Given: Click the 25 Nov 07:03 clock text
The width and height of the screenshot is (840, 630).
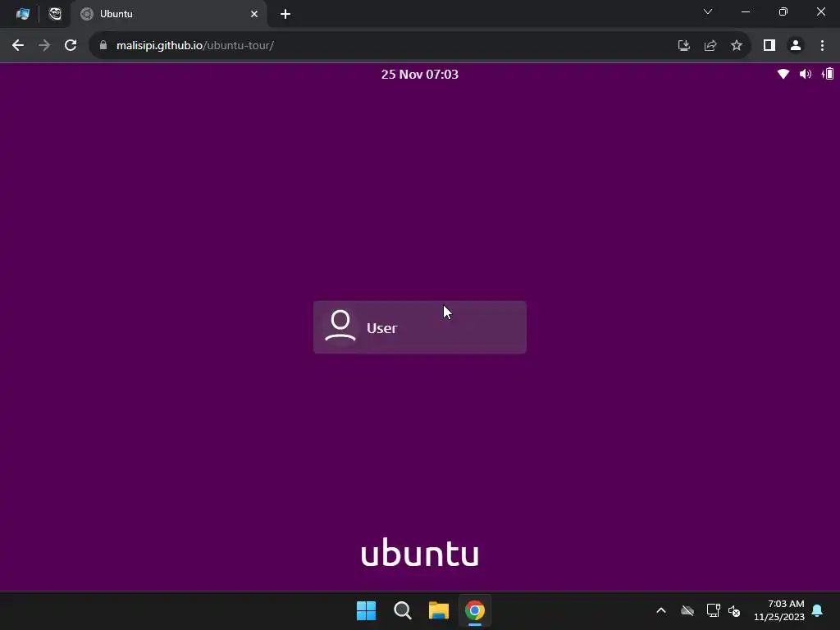Looking at the screenshot, I should click(x=419, y=75).
